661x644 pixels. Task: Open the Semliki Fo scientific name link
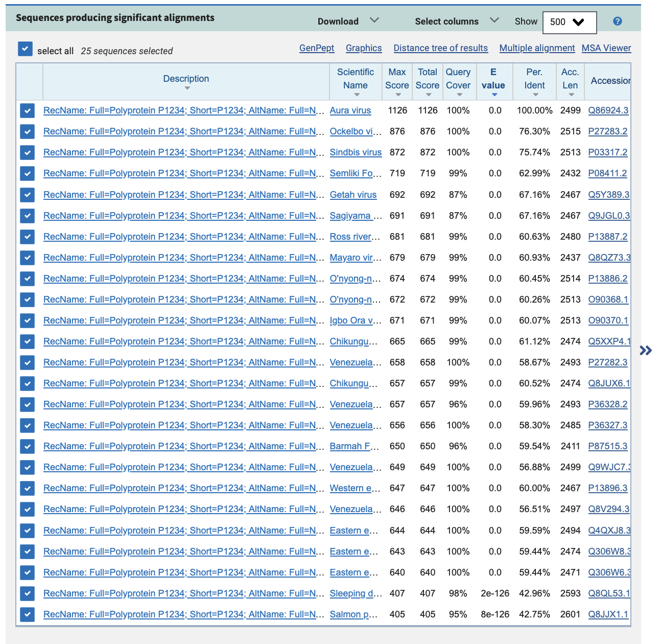(356, 173)
